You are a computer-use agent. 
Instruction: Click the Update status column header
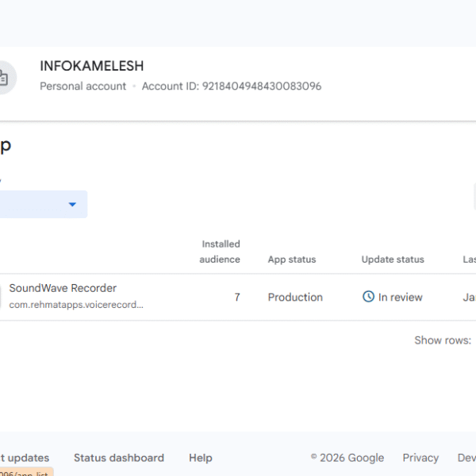point(393,259)
